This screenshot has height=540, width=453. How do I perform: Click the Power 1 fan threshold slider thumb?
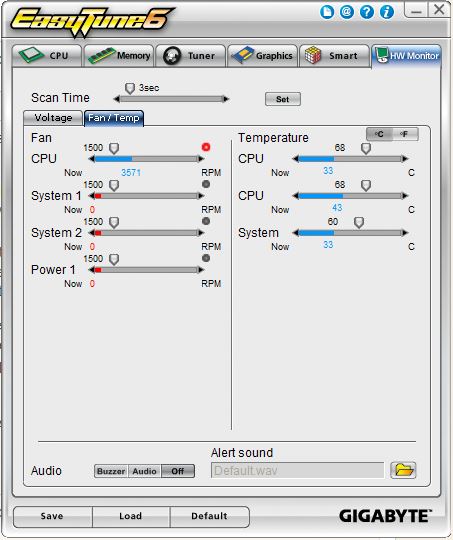click(x=114, y=259)
